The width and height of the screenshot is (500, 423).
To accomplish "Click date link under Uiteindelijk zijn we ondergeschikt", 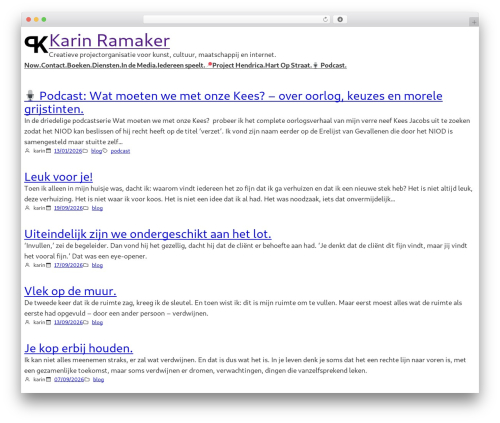I will (68, 265).
